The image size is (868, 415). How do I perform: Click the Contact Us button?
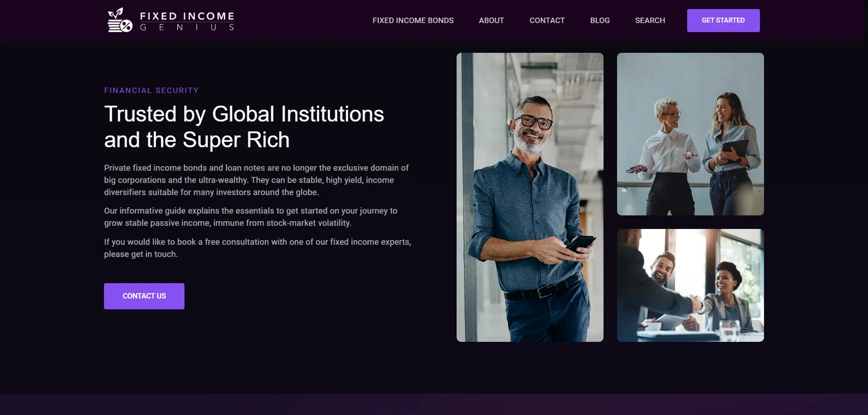(x=144, y=296)
